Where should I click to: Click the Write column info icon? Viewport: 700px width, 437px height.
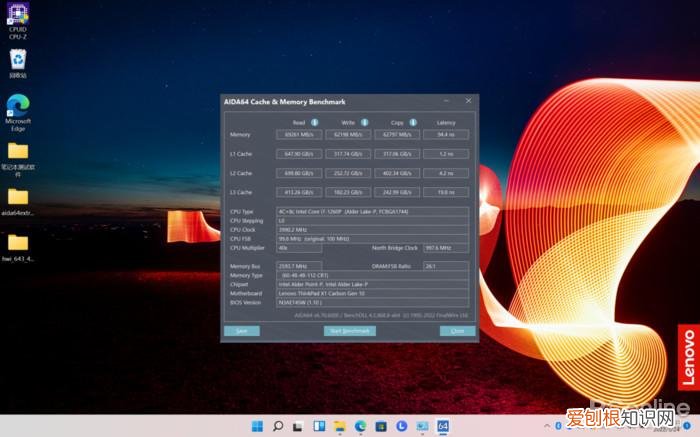(x=365, y=122)
